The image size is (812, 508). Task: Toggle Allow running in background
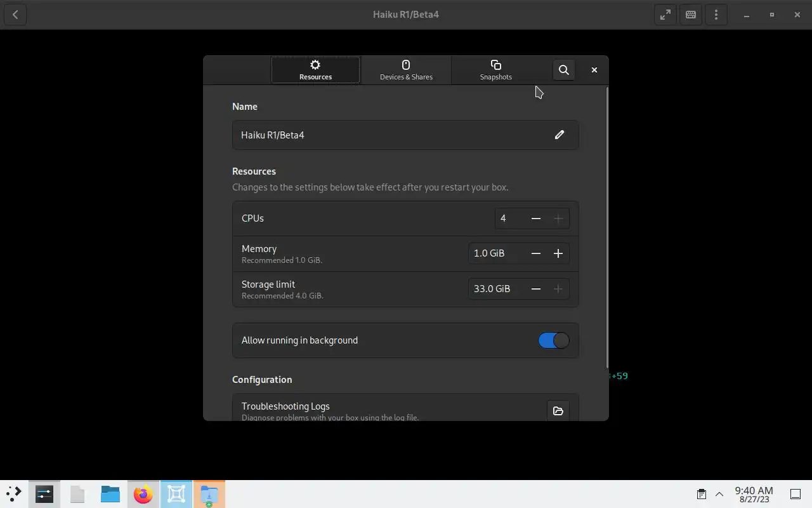tap(554, 340)
